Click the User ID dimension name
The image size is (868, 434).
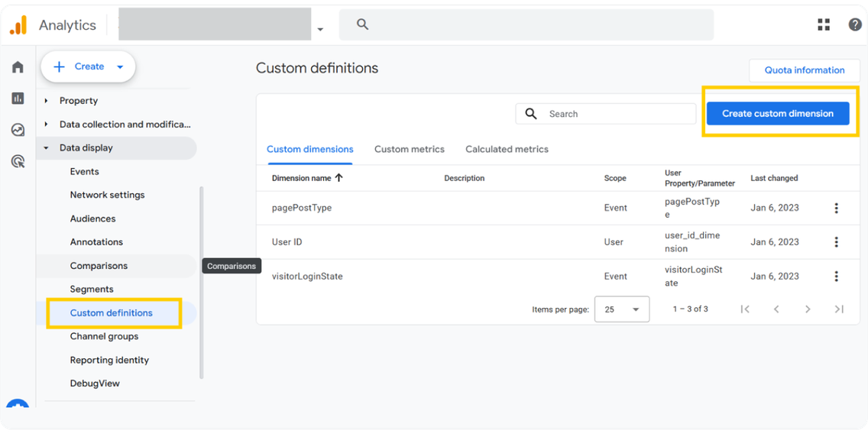(287, 242)
